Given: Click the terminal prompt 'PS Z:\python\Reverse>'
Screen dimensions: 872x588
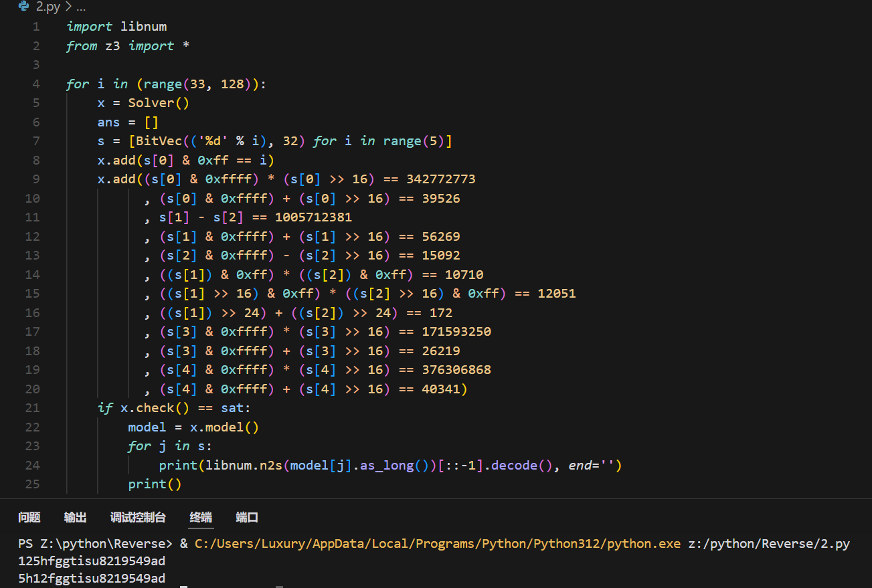Looking at the screenshot, I should [x=95, y=543].
